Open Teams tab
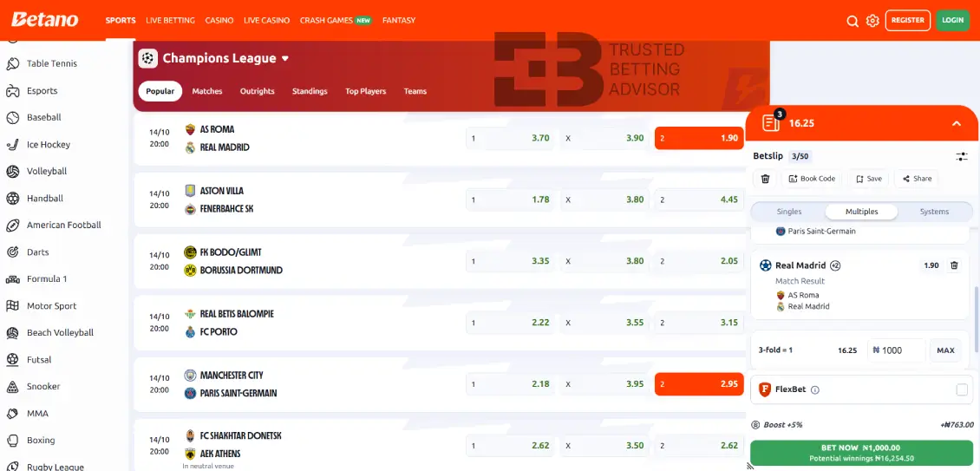This screenshot has width=980, height=471. coord(415,91)
